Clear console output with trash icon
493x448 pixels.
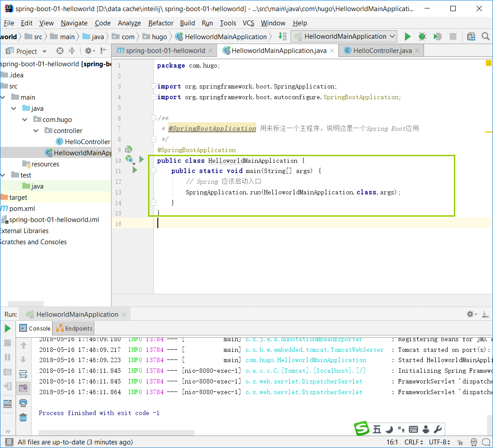[x=23, y=417]
